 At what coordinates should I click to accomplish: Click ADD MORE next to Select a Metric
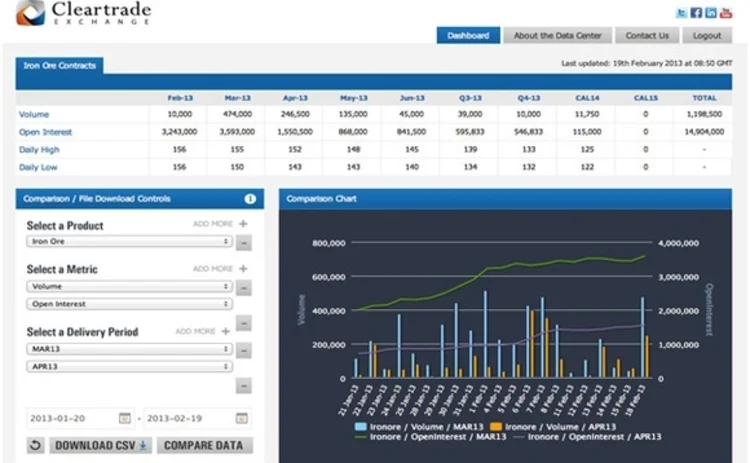[213, 269]
